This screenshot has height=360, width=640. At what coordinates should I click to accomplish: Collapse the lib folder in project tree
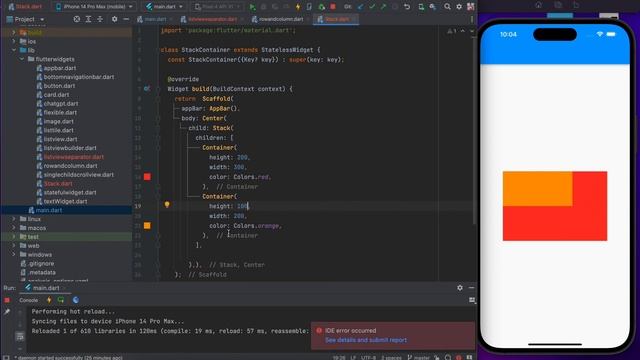(13, 50)
